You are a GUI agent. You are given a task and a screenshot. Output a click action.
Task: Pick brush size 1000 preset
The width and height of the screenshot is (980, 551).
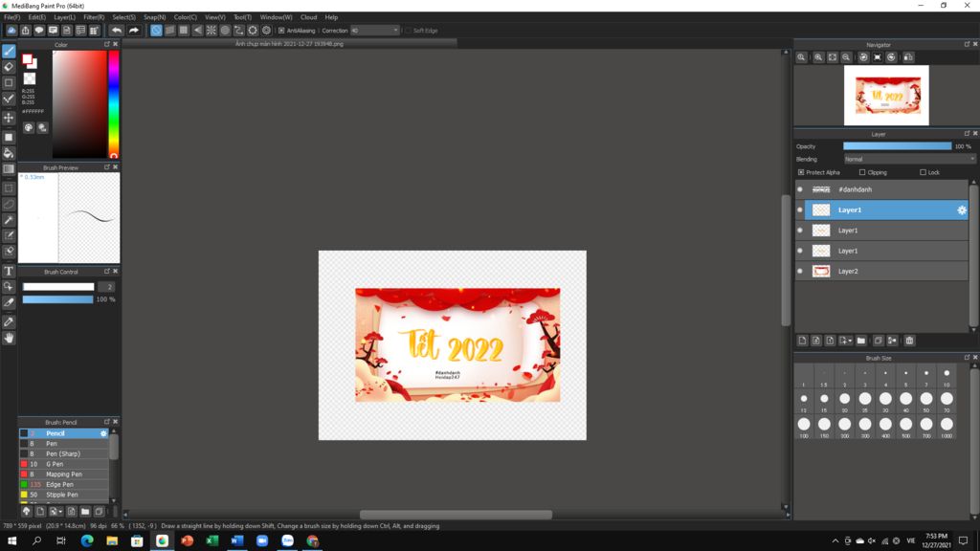coord(947,428)
